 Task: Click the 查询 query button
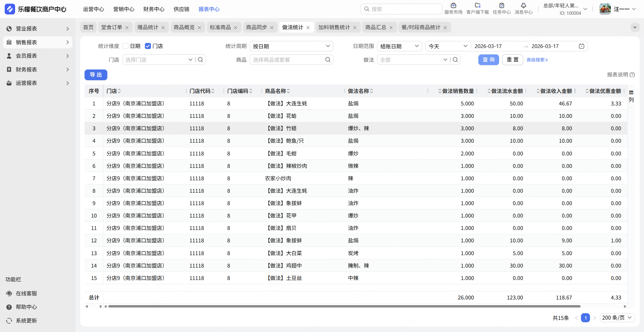coord(488,60)
